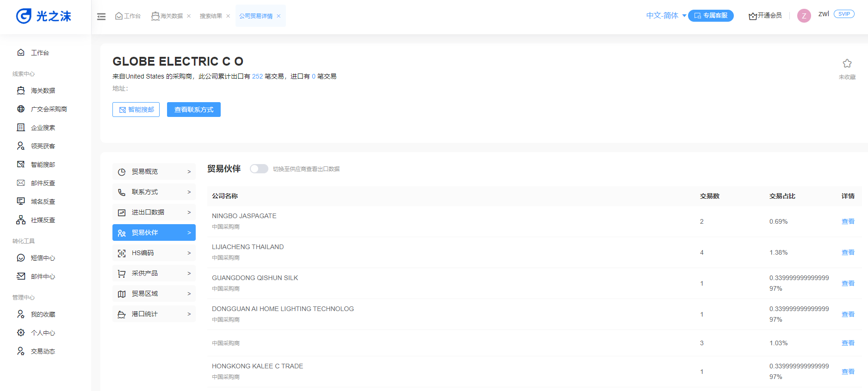
Task: View details for HONGKONG KALEE C TRADE
Action: click(848, 372)
